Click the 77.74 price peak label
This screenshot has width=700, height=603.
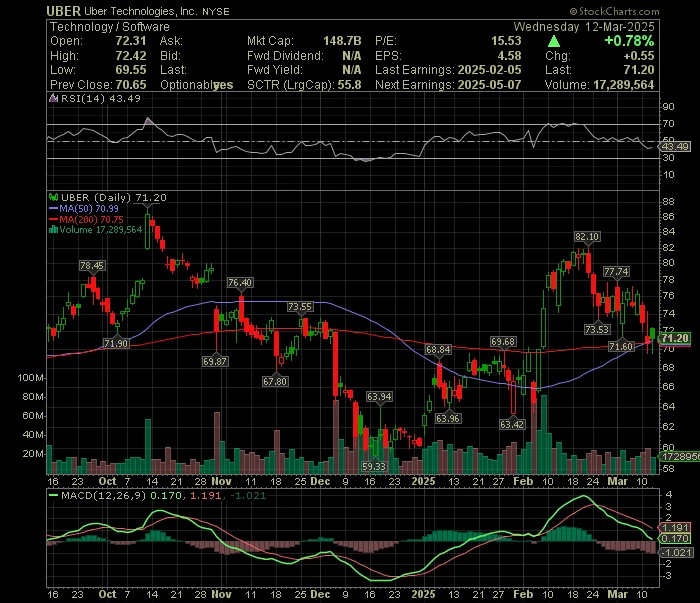pos(616,271)
